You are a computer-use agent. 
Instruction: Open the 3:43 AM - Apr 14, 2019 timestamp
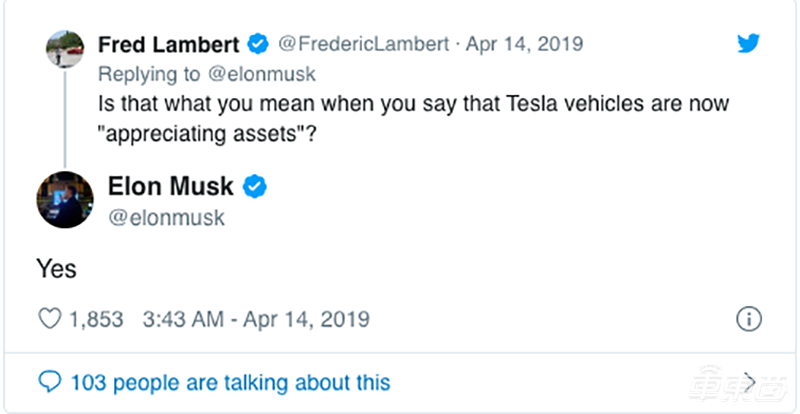[256, 320]
